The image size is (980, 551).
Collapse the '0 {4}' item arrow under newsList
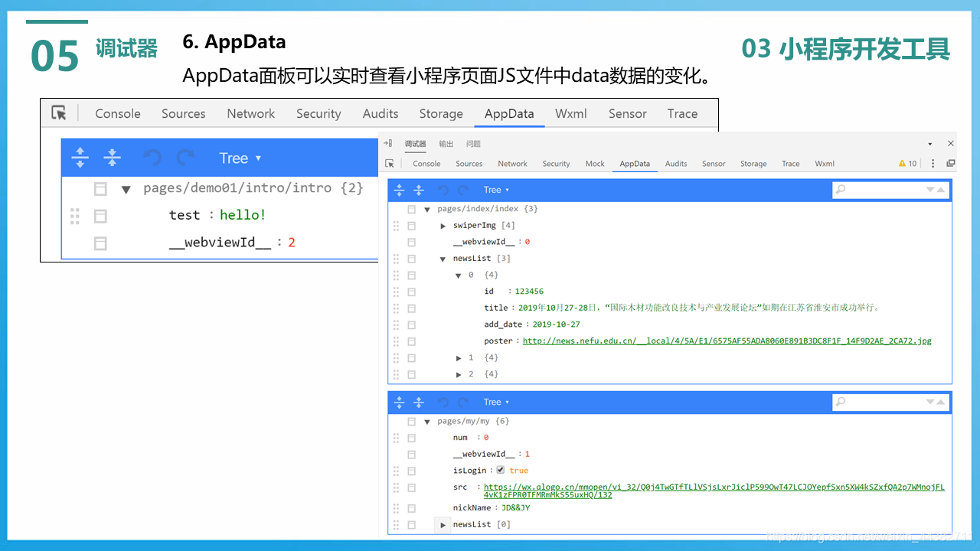459,275
